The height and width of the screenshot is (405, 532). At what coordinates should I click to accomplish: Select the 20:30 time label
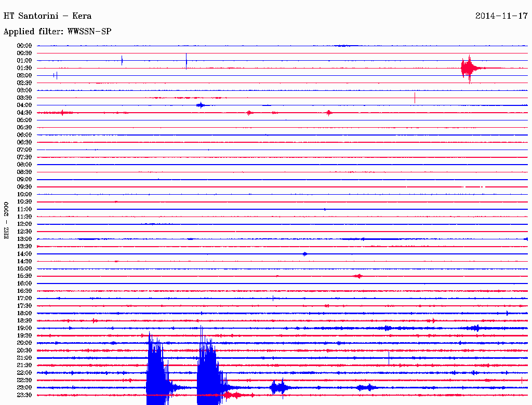tap(24, 350)
